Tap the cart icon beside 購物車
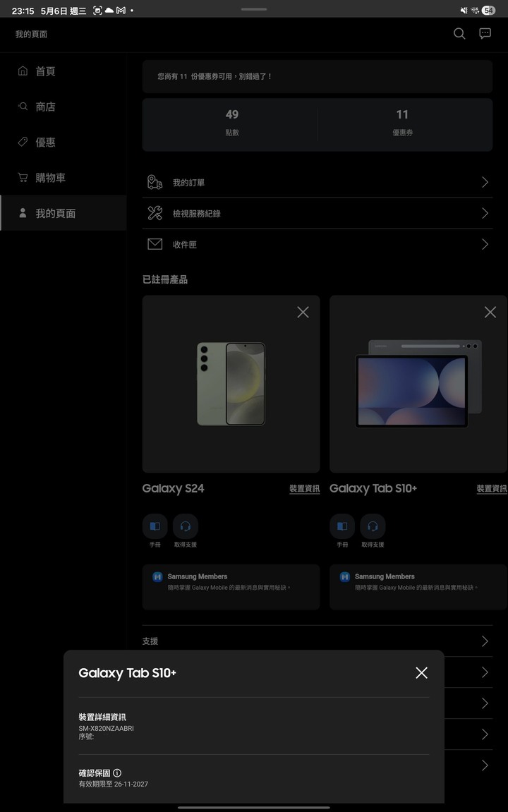508x812 pixels. [23, 178]
